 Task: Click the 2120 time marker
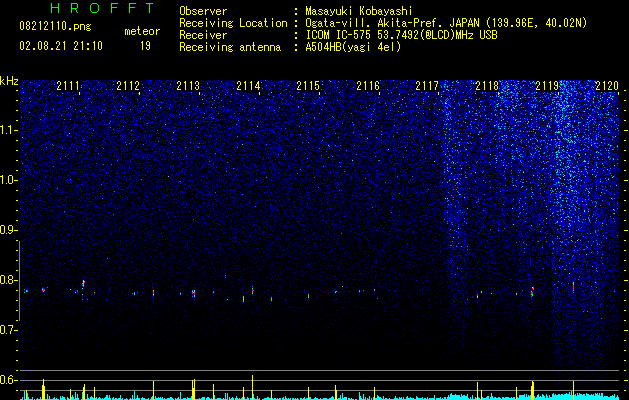point(607,86)
